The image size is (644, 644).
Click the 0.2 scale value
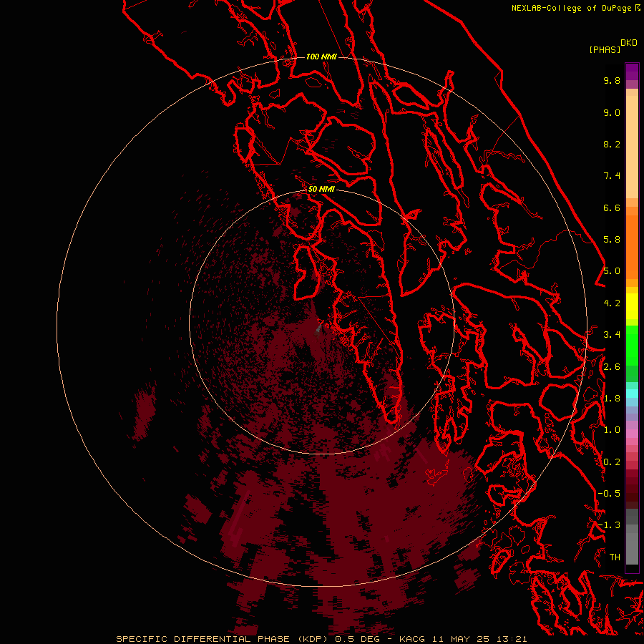[612, 462]
